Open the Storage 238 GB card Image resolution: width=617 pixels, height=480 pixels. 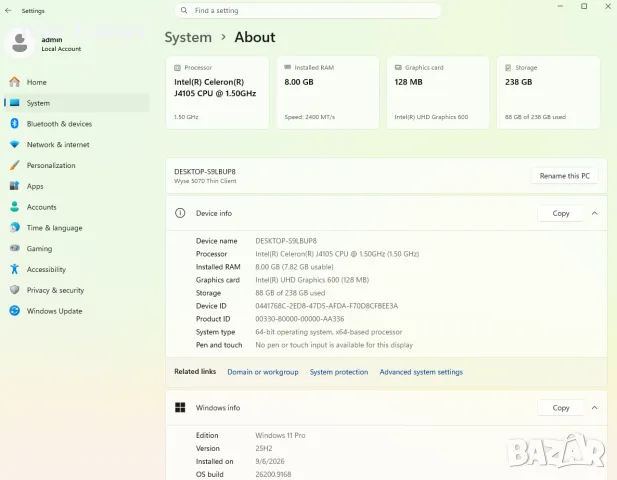pyautogui.click(x=549, y=93)
